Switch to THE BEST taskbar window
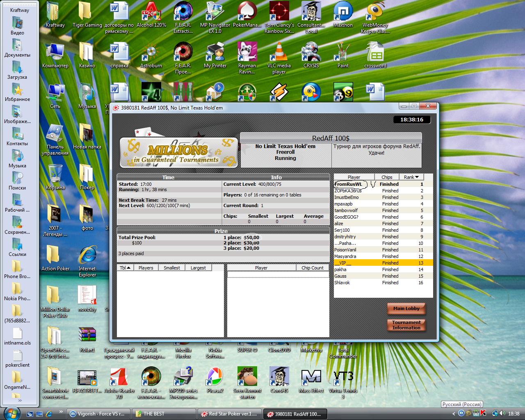This screenshot has height=420, width=525. [x=164, y=414]
